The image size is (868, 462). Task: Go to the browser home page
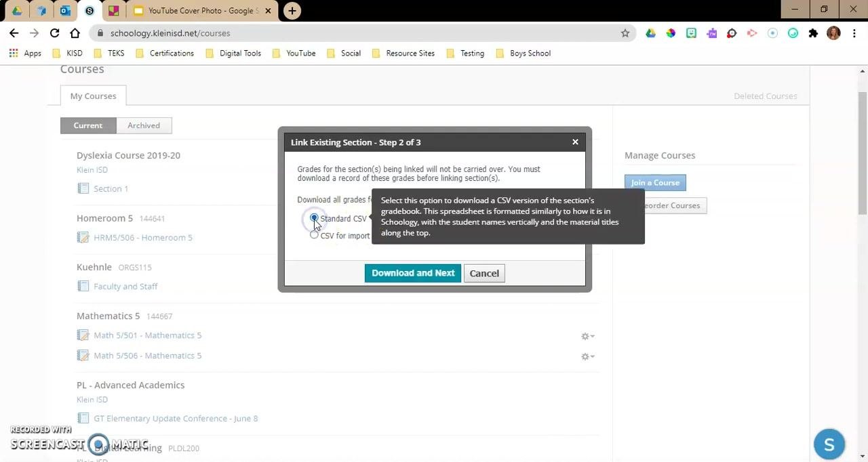[x=75, y=33]
